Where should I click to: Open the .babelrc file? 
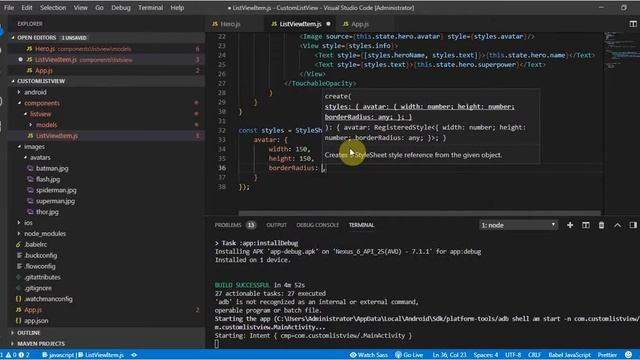[x=106, y=244]
